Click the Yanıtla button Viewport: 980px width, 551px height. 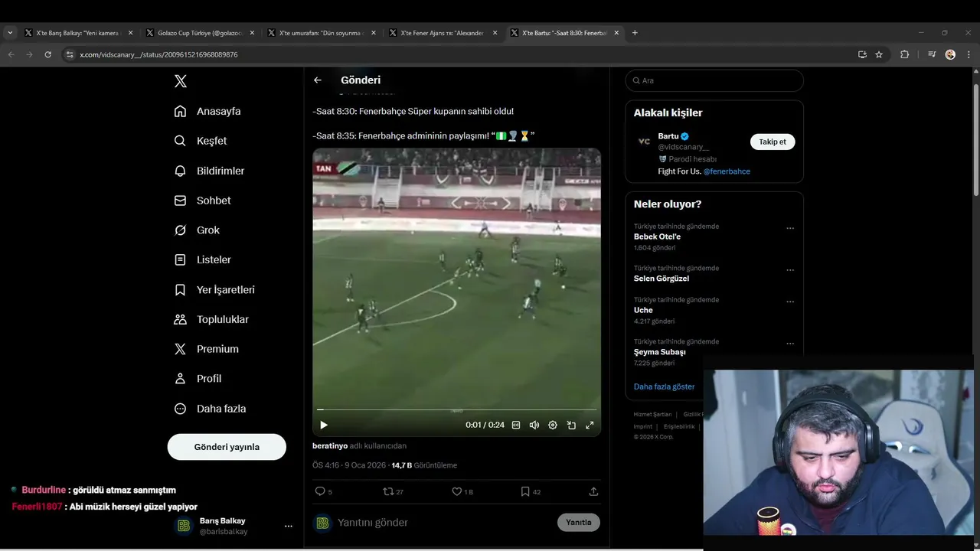(579, 523)
